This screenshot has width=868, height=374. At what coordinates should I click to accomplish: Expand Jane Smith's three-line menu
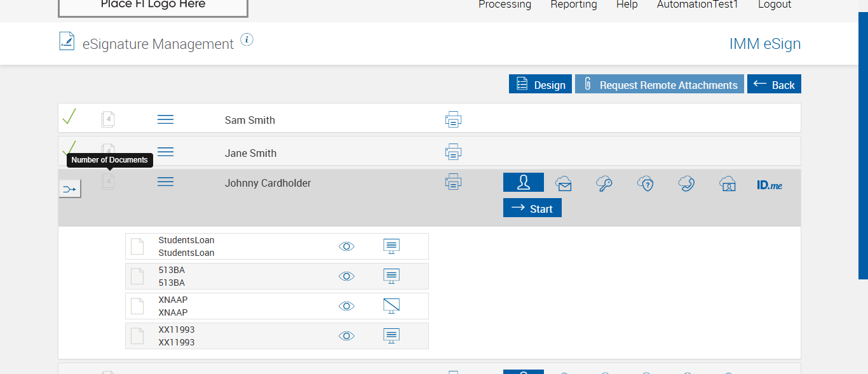[165, 152]
